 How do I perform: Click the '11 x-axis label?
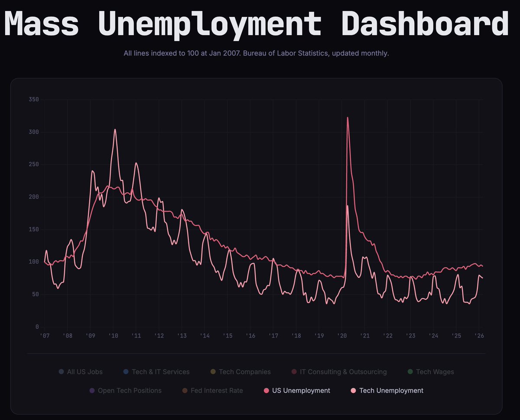point(136,336)
